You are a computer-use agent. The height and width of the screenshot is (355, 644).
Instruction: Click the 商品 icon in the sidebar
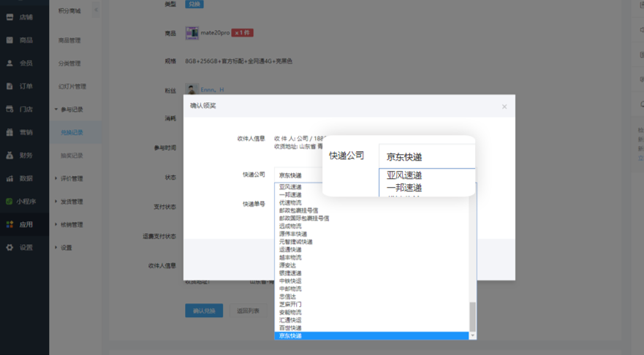pos(10,39)
